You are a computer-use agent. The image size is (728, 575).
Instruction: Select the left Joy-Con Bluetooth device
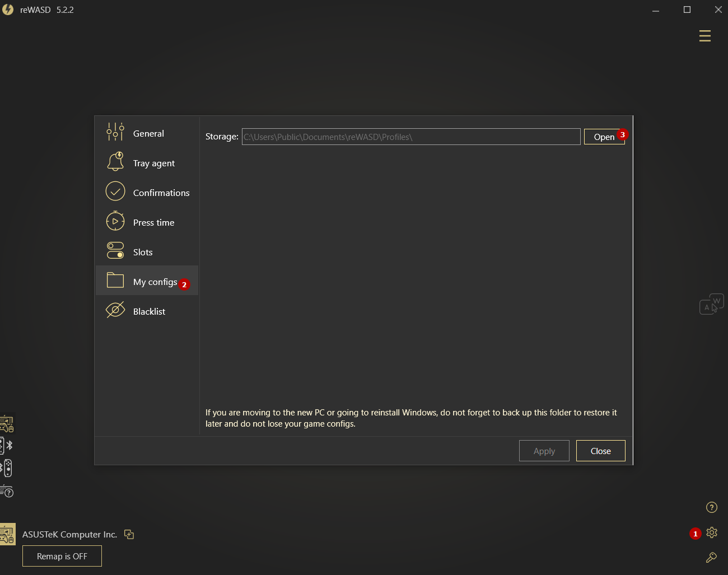tap(4, 446)
